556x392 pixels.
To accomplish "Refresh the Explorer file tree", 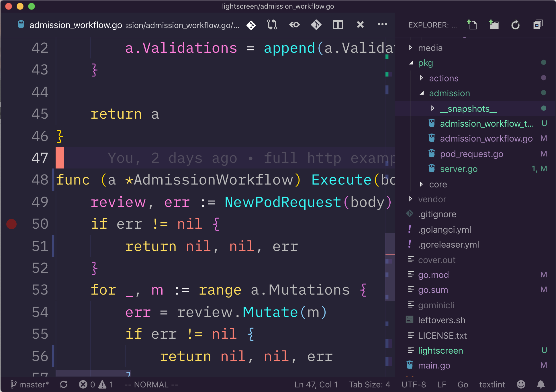I will [515, 25].
